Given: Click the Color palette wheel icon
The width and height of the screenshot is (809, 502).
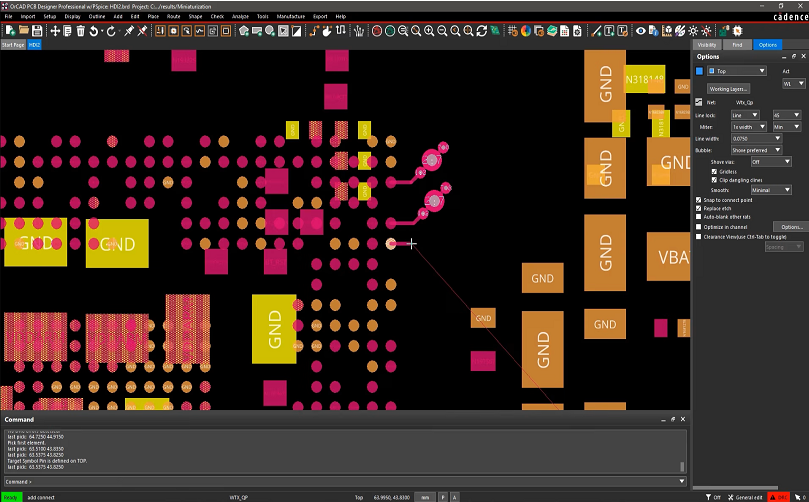Looking at the screenshot, I should coord(527,31).
